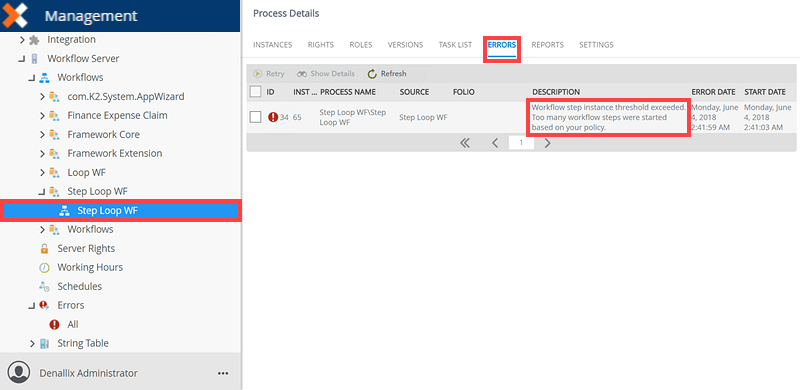The height and width of the screenshot is (390, 800).
Task: Click the page number input field
Action: point(521,143)
